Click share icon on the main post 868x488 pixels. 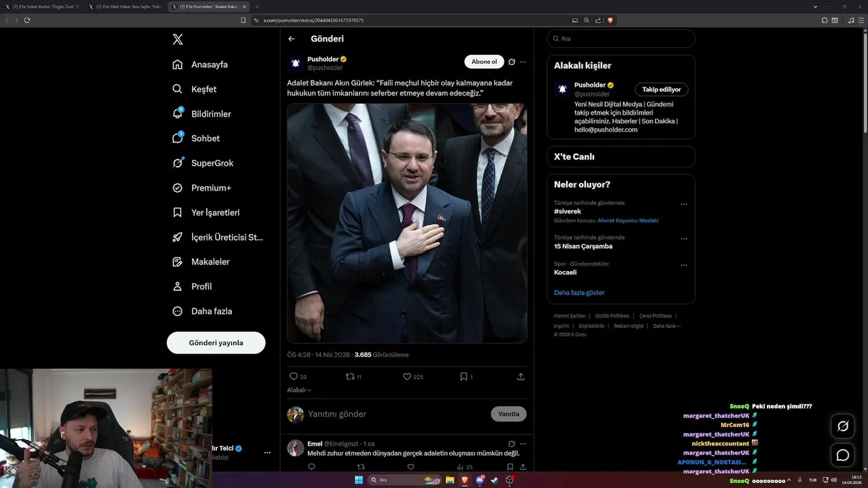pos(521,376)
